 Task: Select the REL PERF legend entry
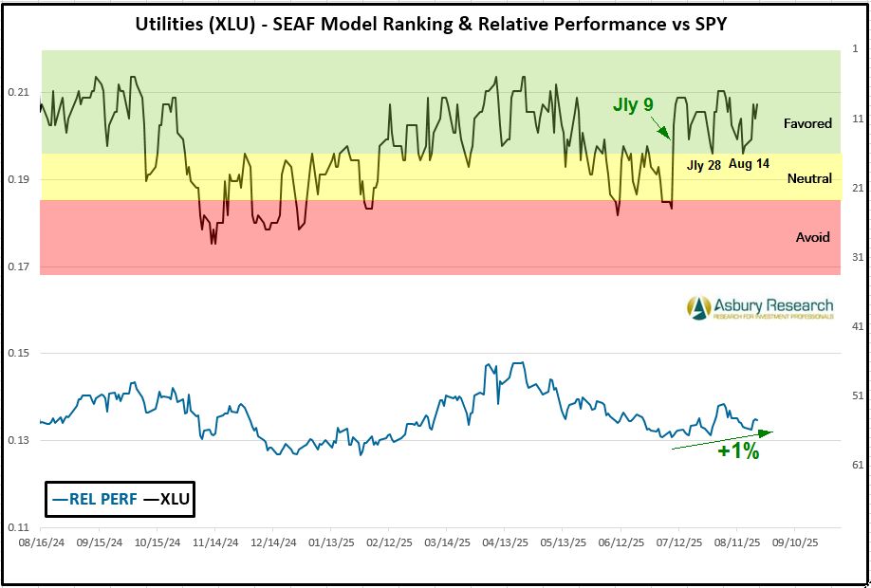point(93,498)
